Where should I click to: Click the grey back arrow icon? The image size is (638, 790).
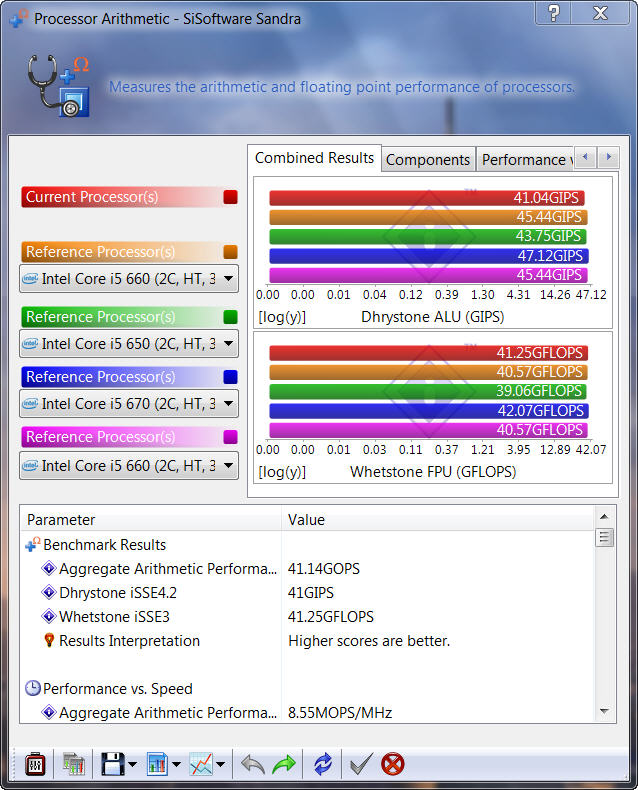pos(253,764)
